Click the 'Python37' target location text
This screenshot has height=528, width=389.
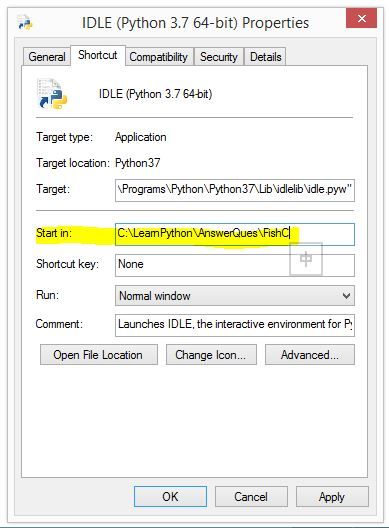pos(137,163)
